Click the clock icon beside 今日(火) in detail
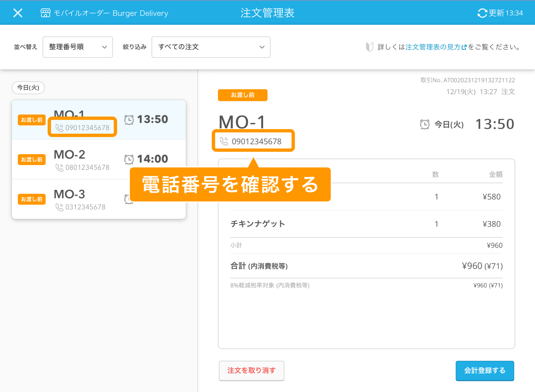 [425, 124]
